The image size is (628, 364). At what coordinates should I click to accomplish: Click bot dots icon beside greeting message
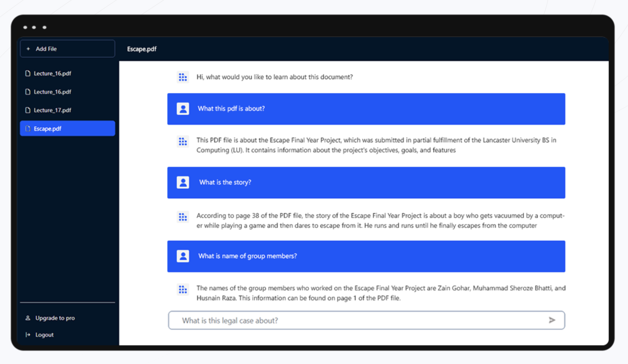(x=183, y=77)
